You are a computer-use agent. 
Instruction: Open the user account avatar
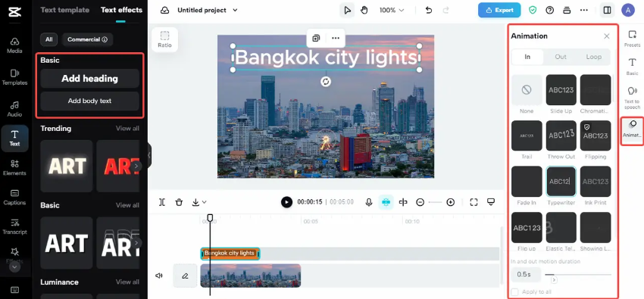point(628,11)
